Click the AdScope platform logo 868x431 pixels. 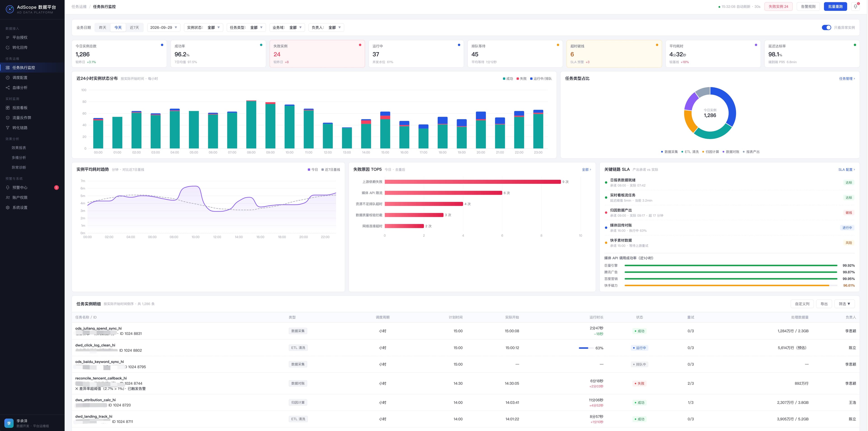tap(10, 9)
